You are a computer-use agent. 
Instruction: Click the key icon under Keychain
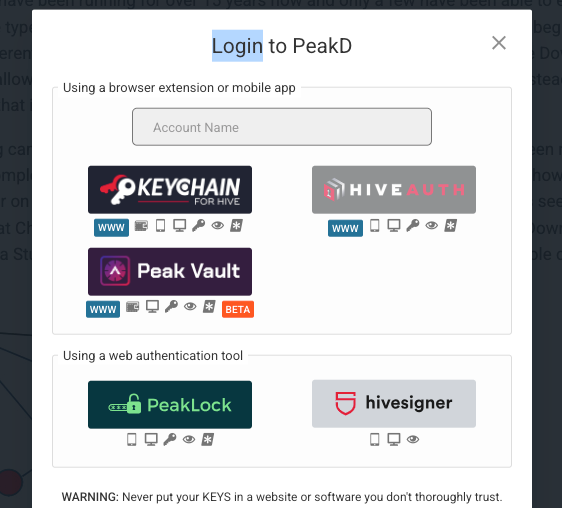click(199, 226)
